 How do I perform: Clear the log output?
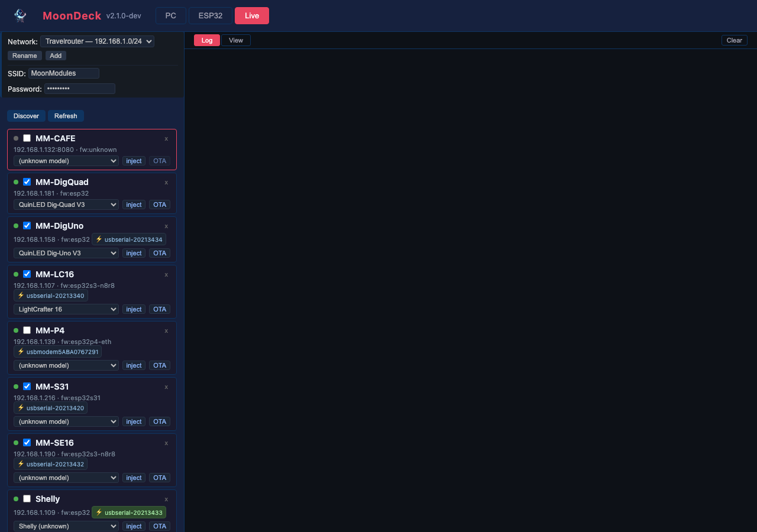735,40
